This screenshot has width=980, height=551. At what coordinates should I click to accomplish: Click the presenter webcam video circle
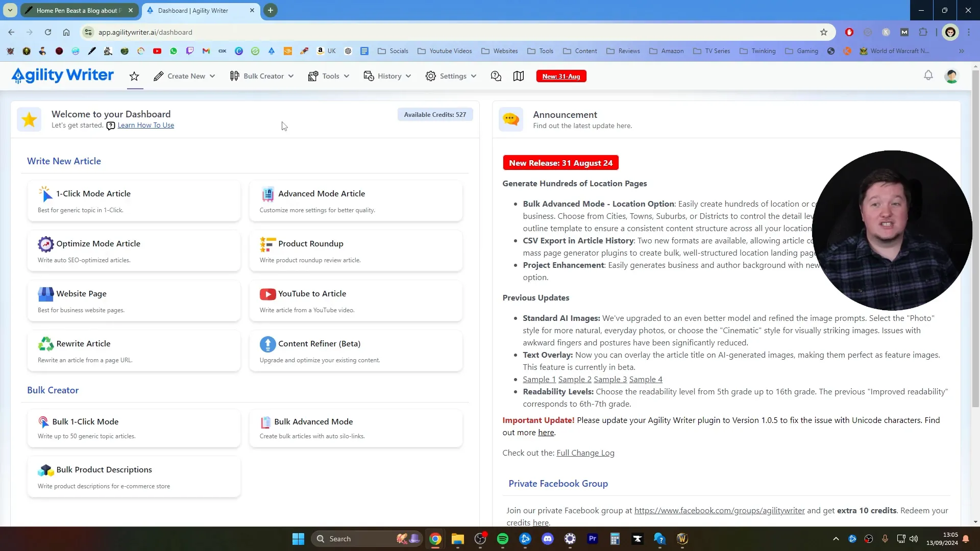(x=892, y=231)
